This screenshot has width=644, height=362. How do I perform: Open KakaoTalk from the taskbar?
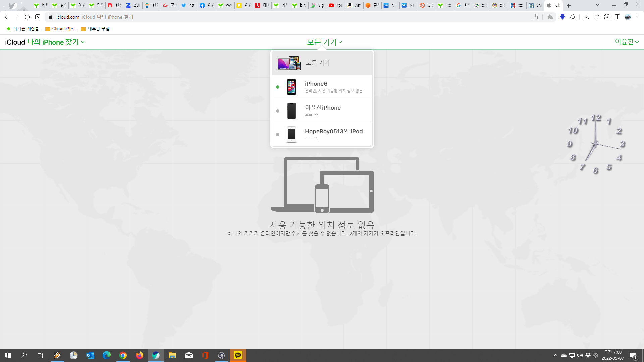[238, 355]
